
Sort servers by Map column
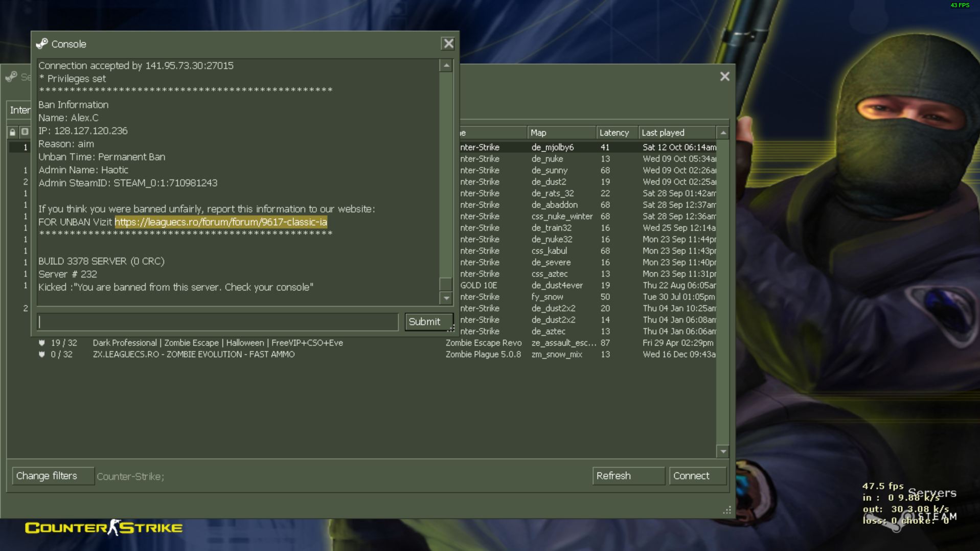[561, 133]
